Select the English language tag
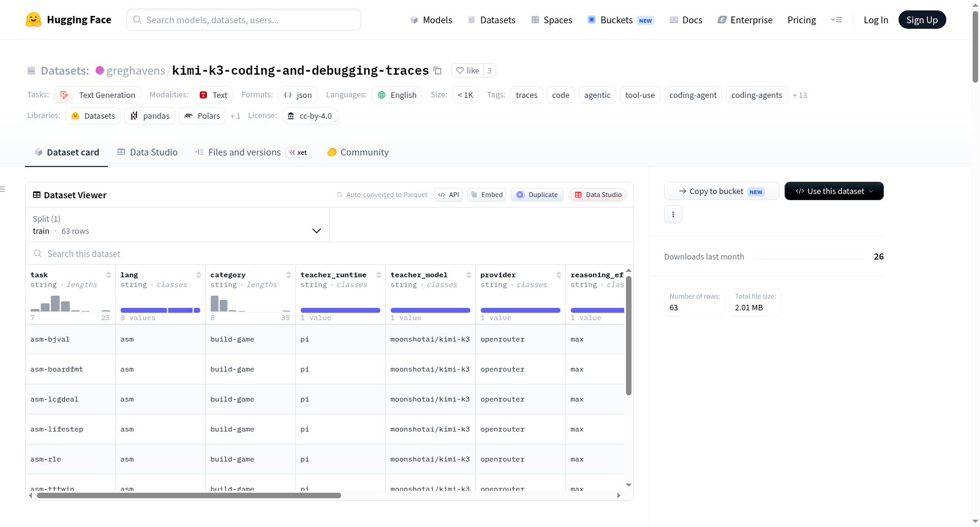Viewport: 980px width, 527px height. click(x=397, y=95)
